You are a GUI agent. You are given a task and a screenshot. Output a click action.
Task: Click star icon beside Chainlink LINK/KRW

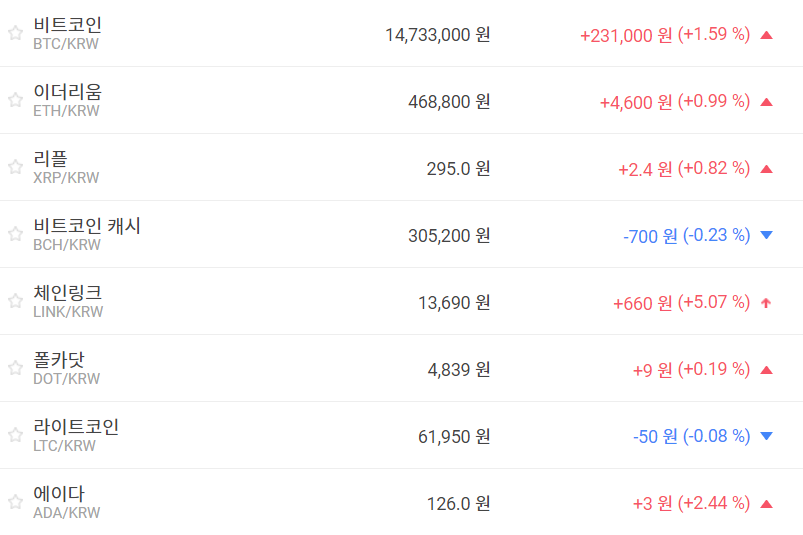[15, 301]
